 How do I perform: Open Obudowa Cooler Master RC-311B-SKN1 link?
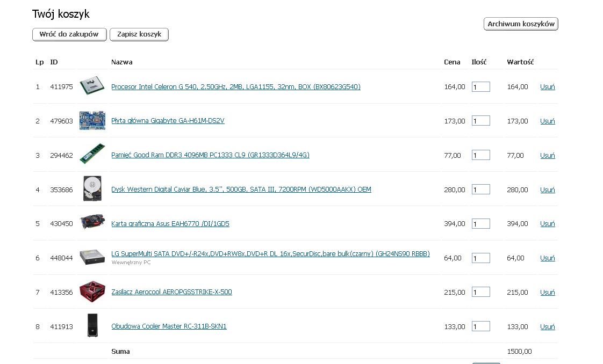pyautogui.click(x=169, y=326)
